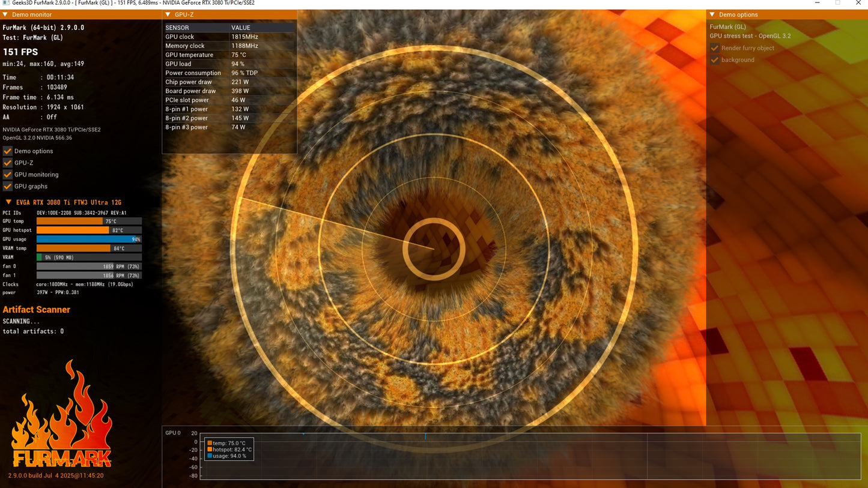Click the SENSOR column header
Viewport: 868px width, 488px height.
(x=177, y=28)
